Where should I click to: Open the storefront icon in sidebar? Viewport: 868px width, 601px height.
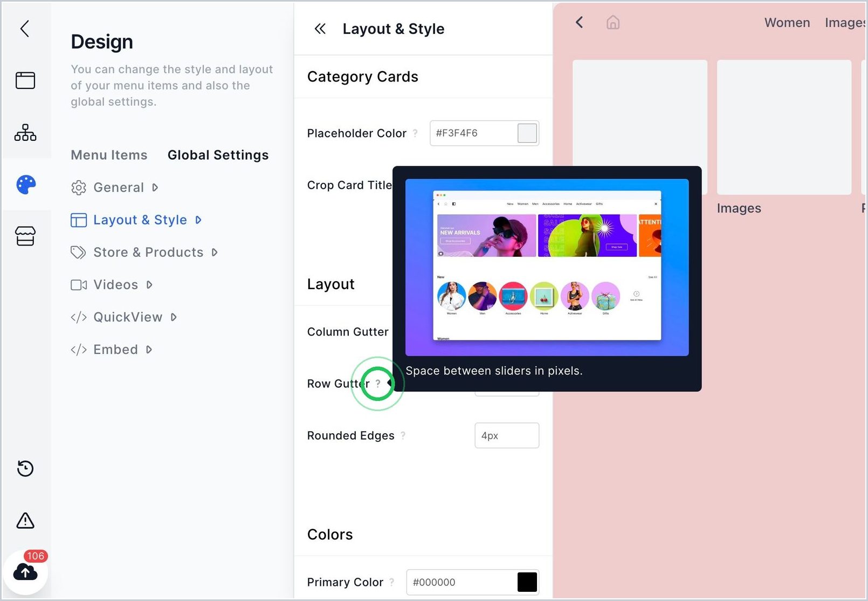click(x=25, y=236)
